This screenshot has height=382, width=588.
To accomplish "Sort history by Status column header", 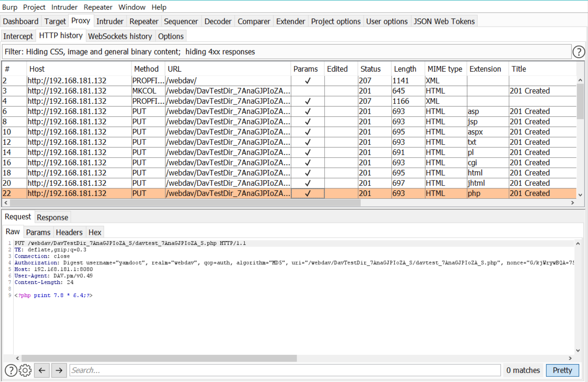I will tap(370, 69).
